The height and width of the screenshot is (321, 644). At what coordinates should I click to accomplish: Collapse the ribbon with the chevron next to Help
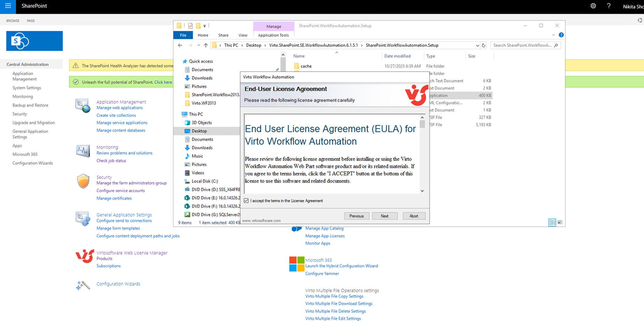[x=554, y=35]
